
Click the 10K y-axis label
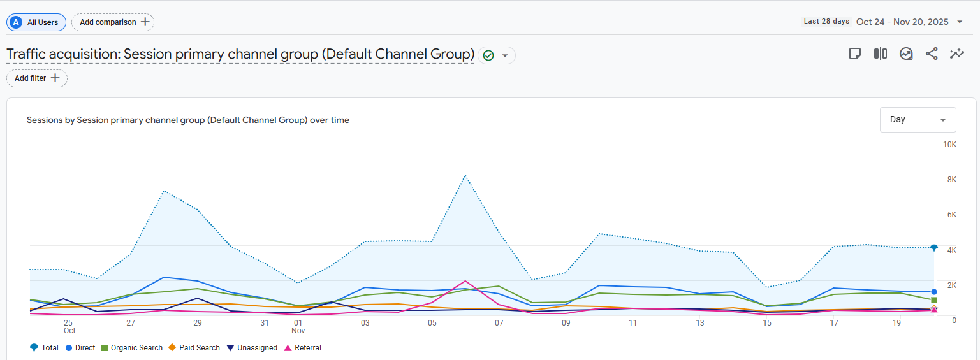pyautogui.click(x=949, y=145)
